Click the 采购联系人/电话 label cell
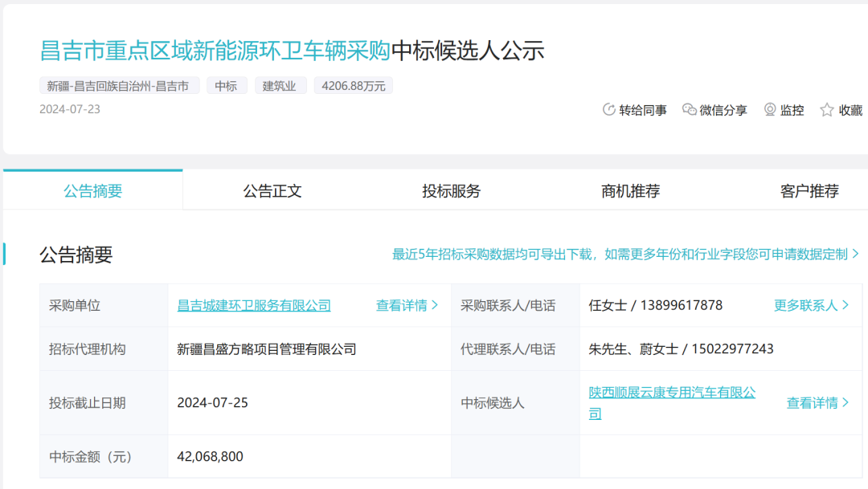This screenshot has width=868, height=489. (515, 305)
